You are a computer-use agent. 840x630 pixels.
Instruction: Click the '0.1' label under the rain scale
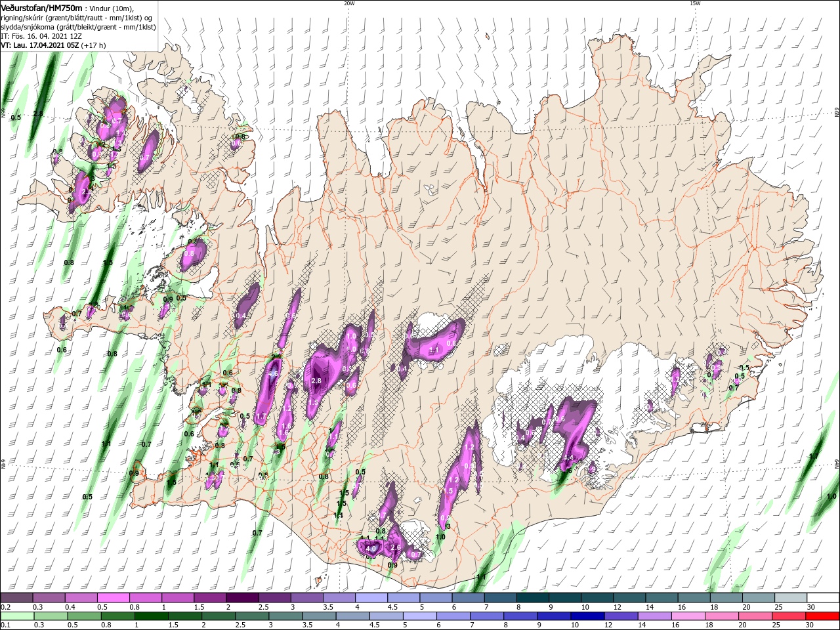coord(5,625)
